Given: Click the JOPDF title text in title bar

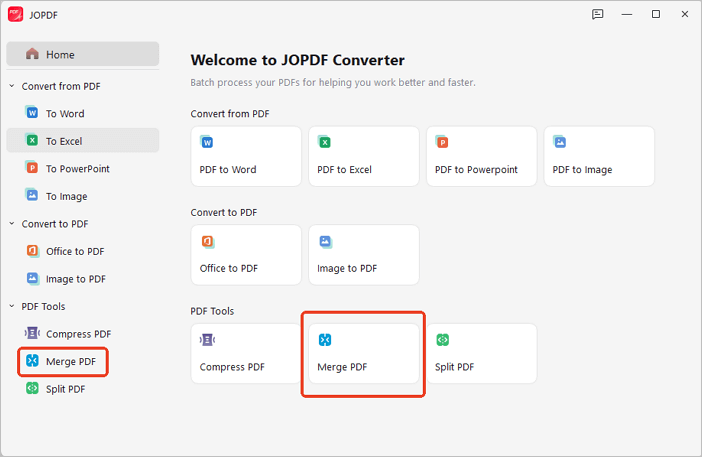Looking at the screenshot, I should 43,15.
